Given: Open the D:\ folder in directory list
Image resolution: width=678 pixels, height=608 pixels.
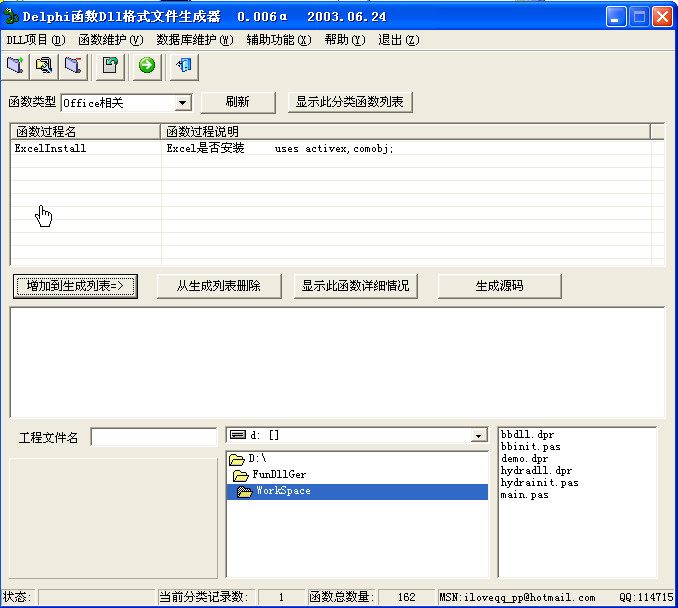Looking at the screenshot, I should pyautogui.click(x=248, y=458).
